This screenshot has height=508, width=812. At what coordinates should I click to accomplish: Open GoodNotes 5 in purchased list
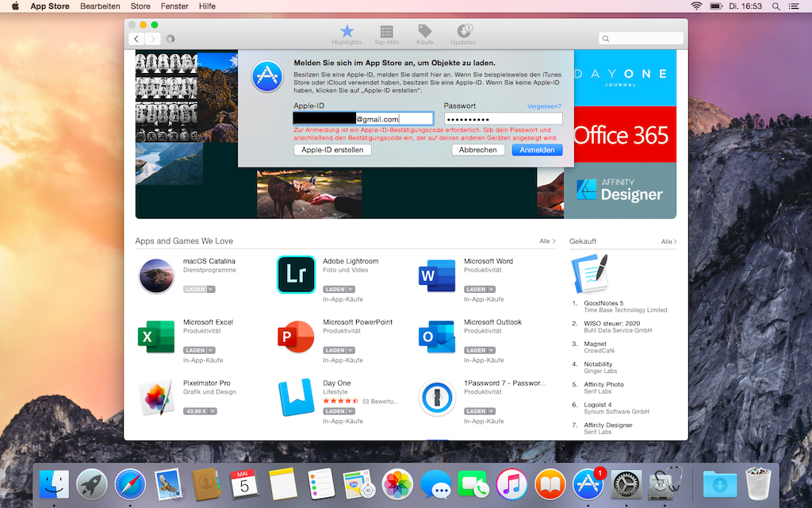pos(603,303)
